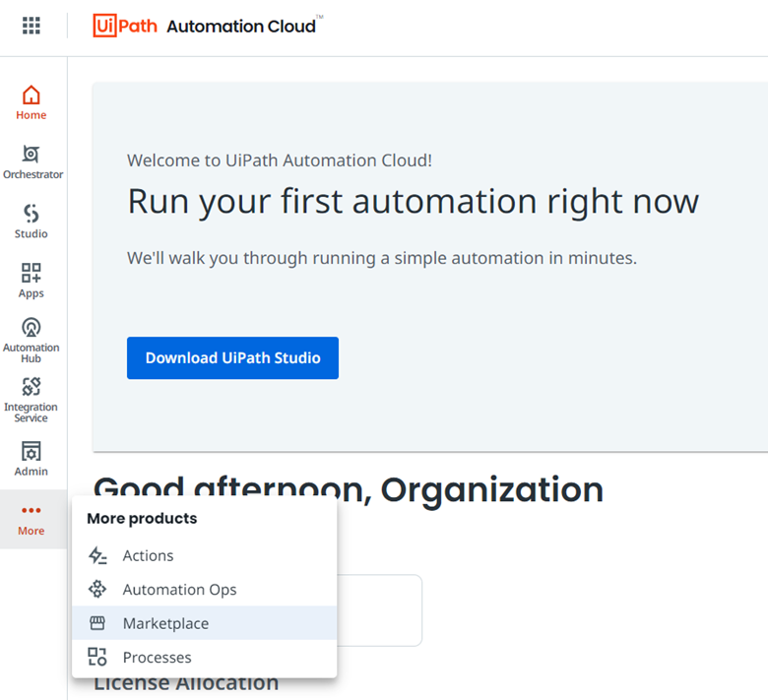This screenshot has height=700, width=768.
Task: Open Admin from the sidebar
Action: click(32, 459)
